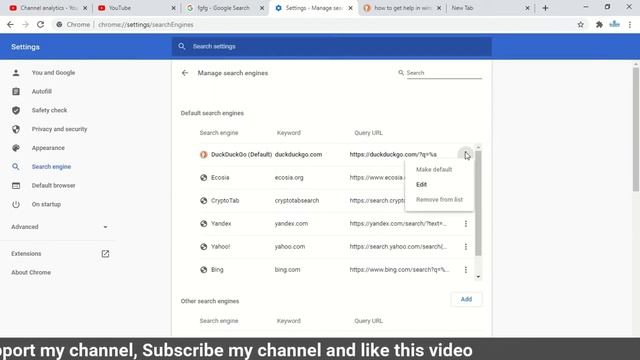Click the duckduckgo.com query URL
The image size is (640, 360).
[x=393, y=154]
